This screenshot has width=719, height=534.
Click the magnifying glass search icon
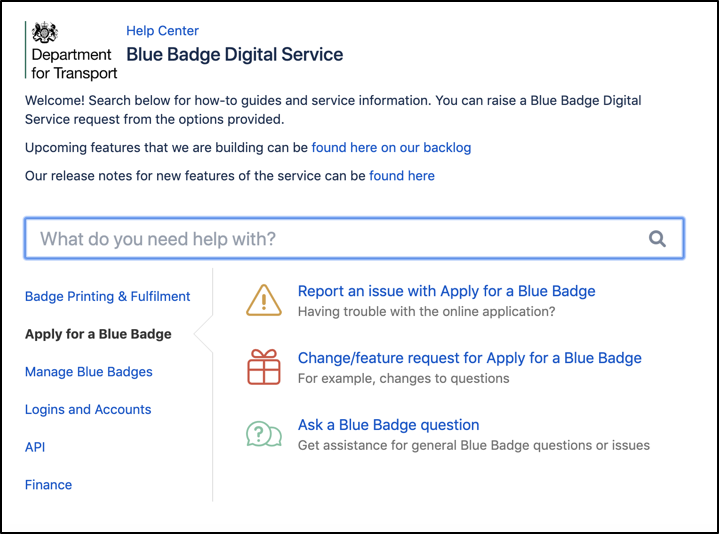(x=657, y=239)
